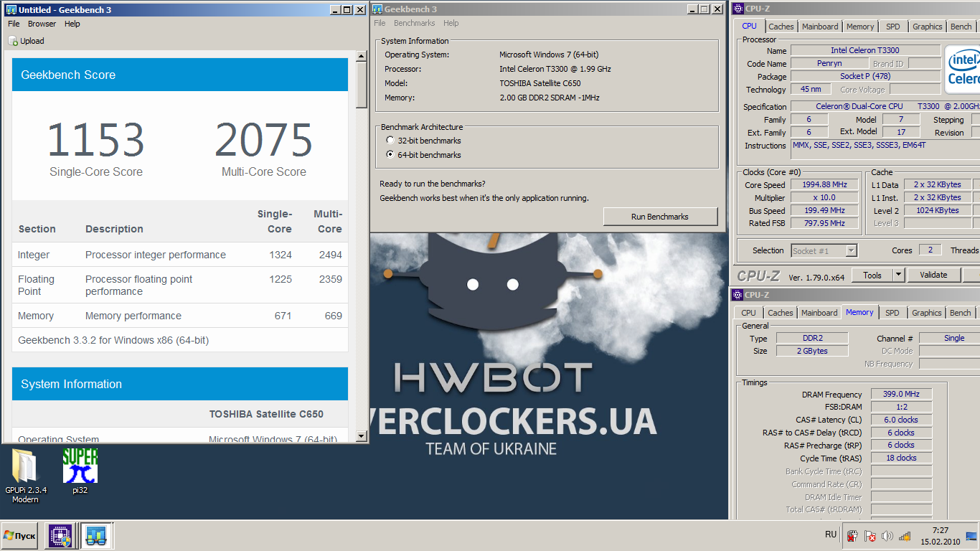980x551 pixels.
Task: Click the '18 clocks' cycle time value
Action: [902, 458]
